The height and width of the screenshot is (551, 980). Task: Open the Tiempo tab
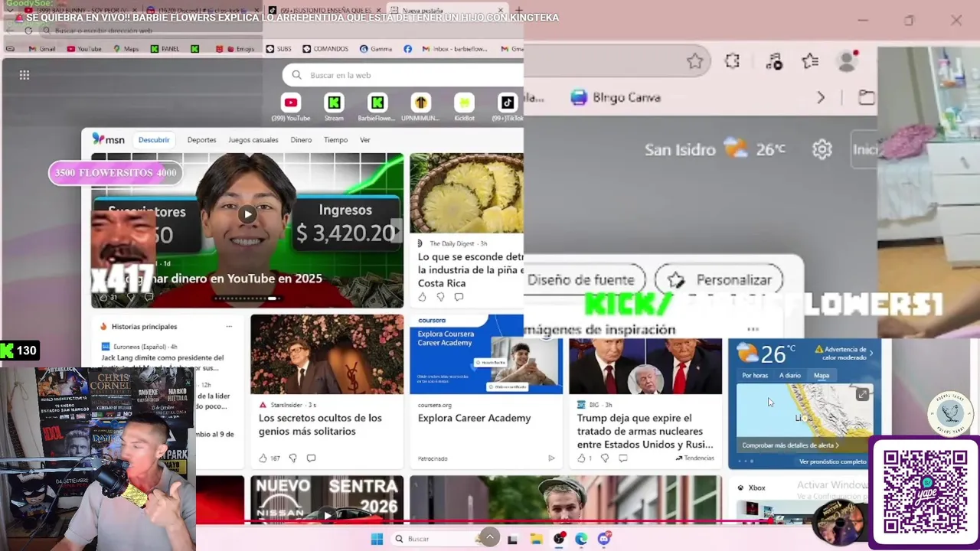click(x=335, y=140)
